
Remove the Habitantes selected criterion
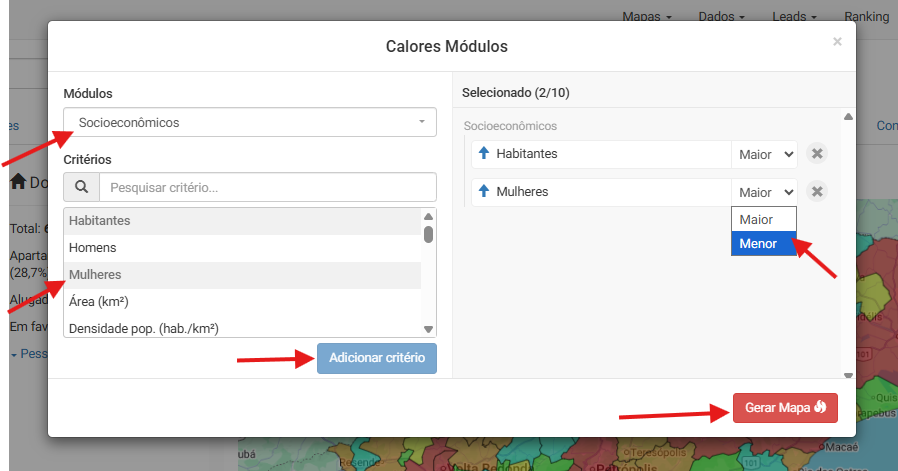[817, 154]
